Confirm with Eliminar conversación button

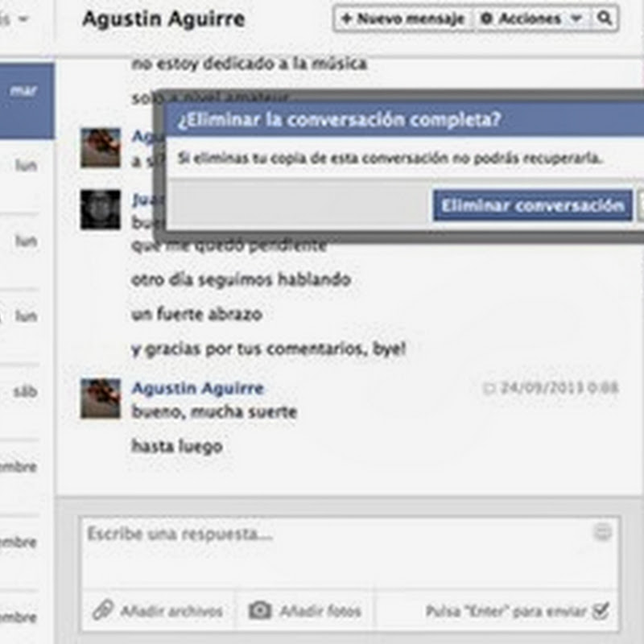click(x=533, y=205)
